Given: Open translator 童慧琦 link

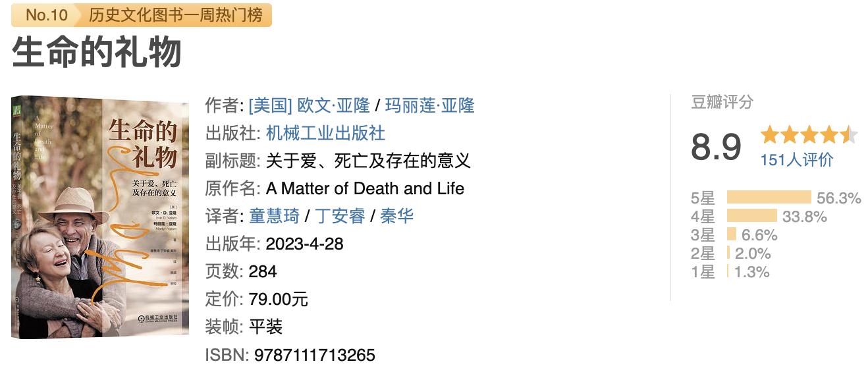Looking at the screenshot, I should (x=274, y=216).
